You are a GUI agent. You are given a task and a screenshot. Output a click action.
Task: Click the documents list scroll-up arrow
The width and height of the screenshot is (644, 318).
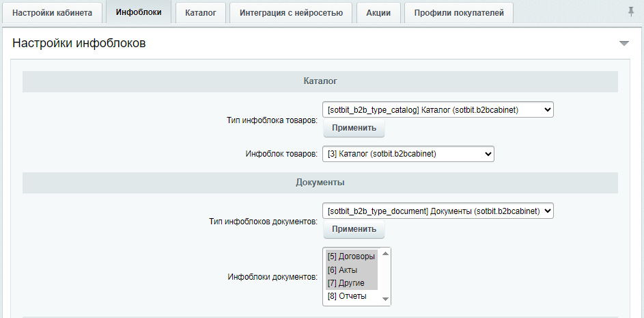coord(385,254)
